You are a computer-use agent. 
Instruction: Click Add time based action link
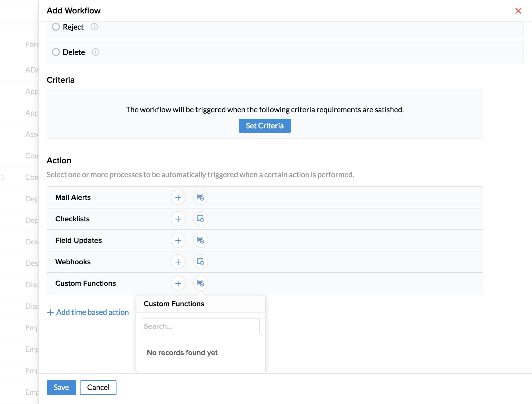pos(88,312)
